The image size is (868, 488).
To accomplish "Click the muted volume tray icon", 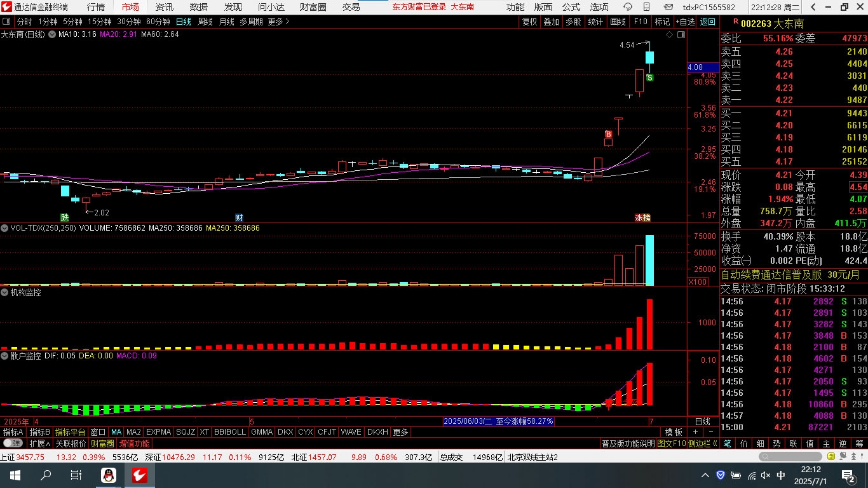I will pyautogui.click(x=766, y=475).
